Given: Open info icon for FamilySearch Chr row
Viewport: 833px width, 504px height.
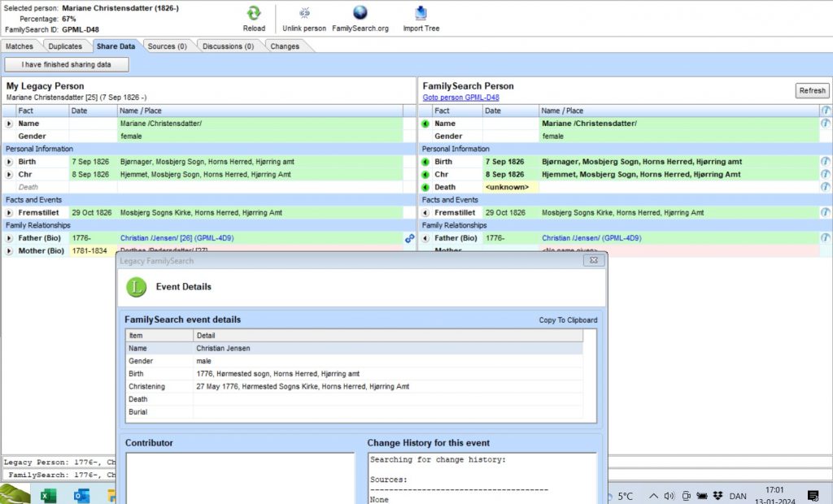Looking at the screenshot, I should pos(826,174).
